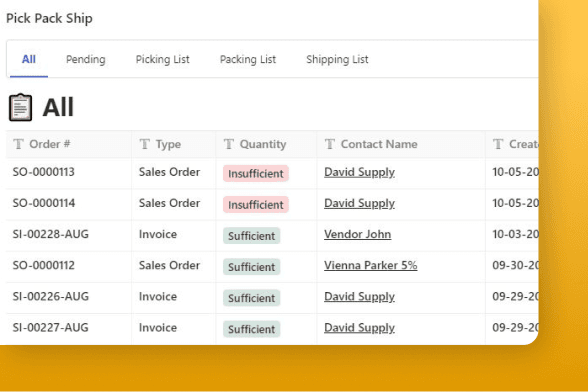This screenshot has height=392, width=588.
Task: Select order number SI-00226-AUG
Action: (51, 297)
